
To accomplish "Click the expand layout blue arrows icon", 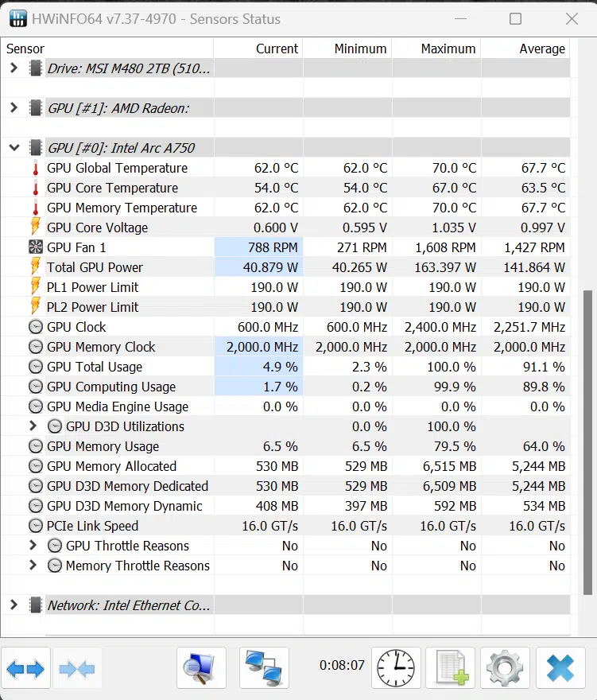I will pos(25,668).
